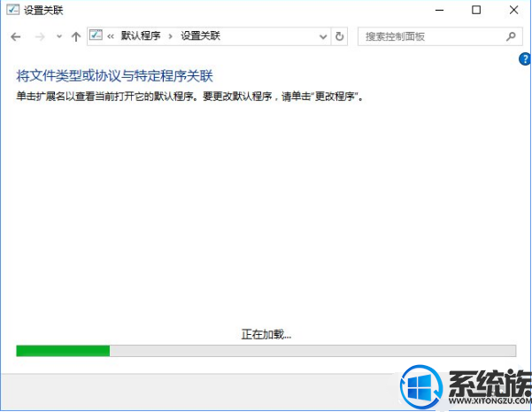The height and width of the screenshot is (412, 532).
Task: Focus the 搜索控制面板 search field
Action: pyautogui.click(x=440, y=36)
